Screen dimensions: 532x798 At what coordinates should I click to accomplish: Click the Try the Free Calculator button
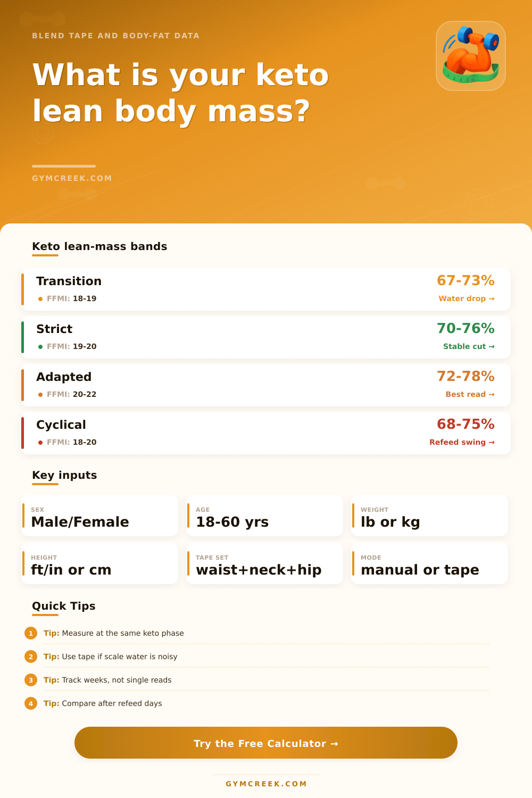(266, 743)
